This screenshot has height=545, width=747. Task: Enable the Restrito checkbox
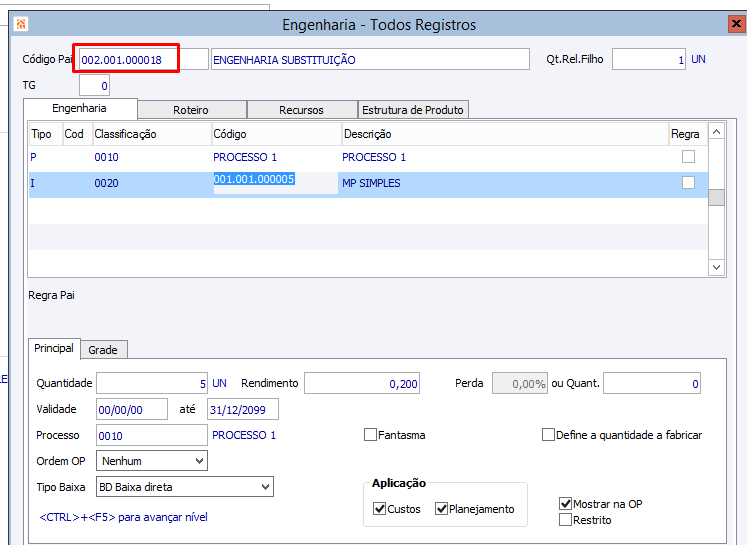coord(566,520)
